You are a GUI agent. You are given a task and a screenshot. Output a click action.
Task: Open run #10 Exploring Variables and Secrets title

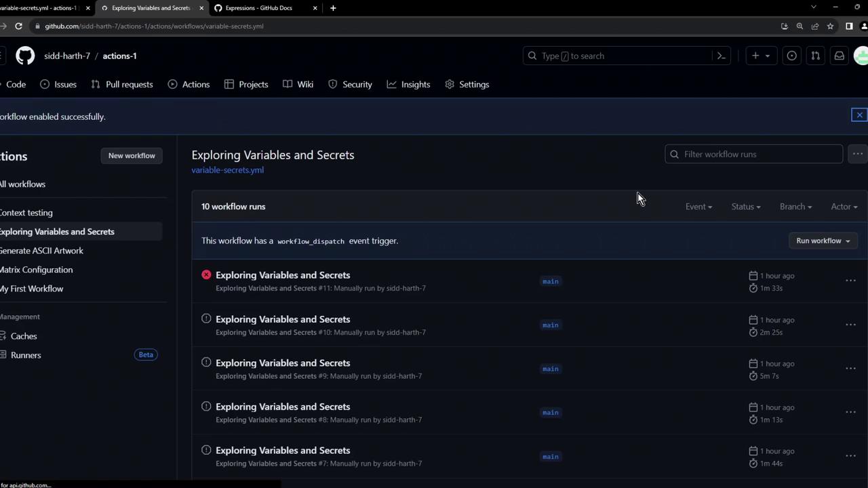coord(283,319)
